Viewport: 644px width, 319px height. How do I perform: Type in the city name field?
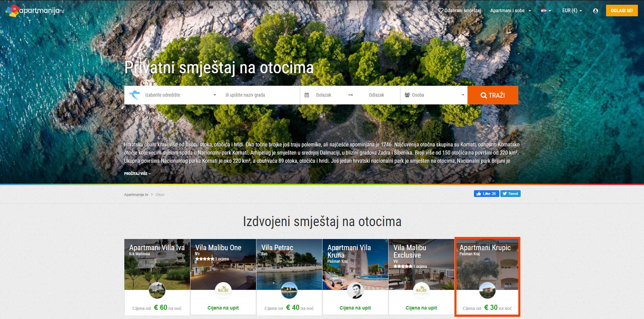coord(259,95)
